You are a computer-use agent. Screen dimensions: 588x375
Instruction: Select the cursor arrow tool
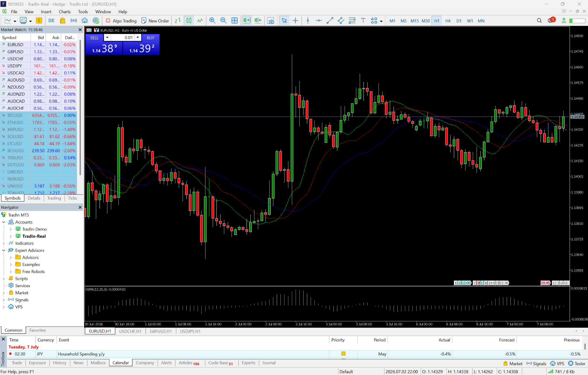[x=284, y=21]
